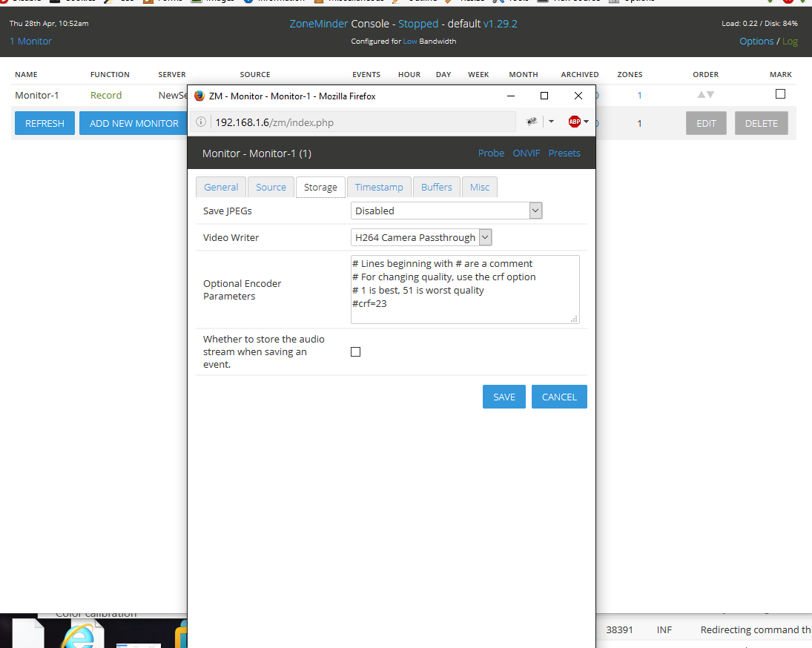Viewport: 812px width, 648px height.
Task: Expand the arrow beside the bug extension icon
Action: click(551, 122)
